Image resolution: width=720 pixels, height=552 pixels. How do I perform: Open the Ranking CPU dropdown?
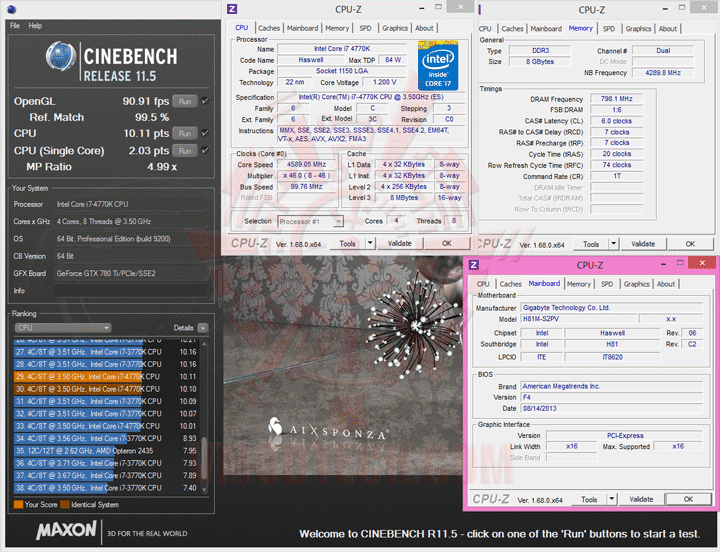[x=63, y=328]
